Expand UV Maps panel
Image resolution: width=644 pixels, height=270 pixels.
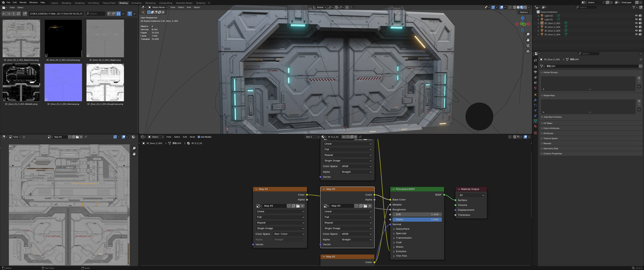[x=548, y=123]
